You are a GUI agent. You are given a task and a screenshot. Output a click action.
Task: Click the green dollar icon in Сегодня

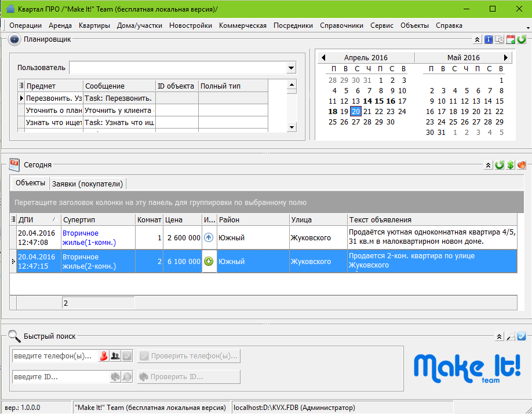[511, 165]
